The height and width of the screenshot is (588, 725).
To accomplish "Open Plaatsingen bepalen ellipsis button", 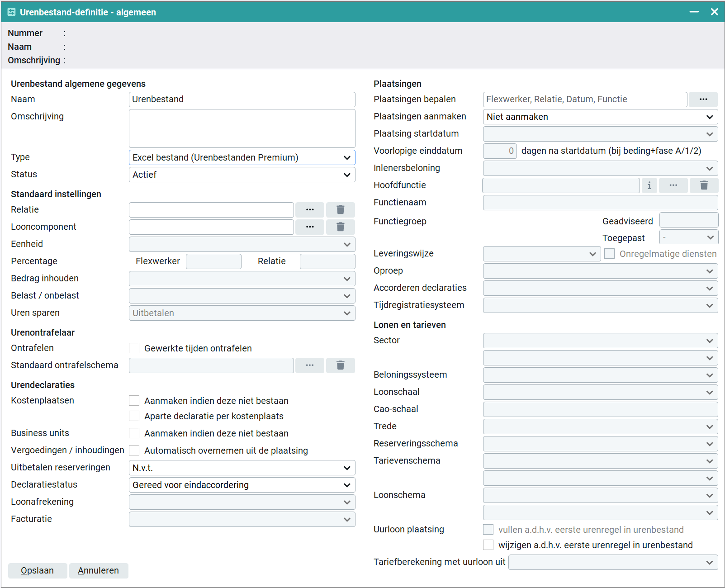I will click(x=703, y=100).
